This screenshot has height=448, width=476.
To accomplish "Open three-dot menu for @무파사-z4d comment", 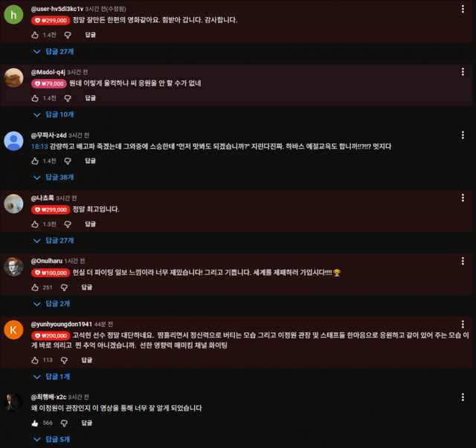I will point(463,135).
